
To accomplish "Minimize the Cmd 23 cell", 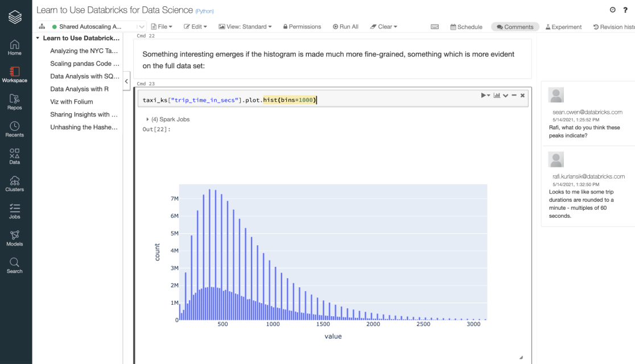I will 514,96.
